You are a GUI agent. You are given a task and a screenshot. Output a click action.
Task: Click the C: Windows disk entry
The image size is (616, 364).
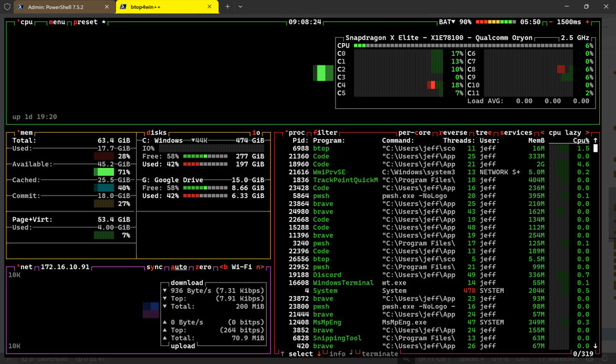[x=162, y=140]
